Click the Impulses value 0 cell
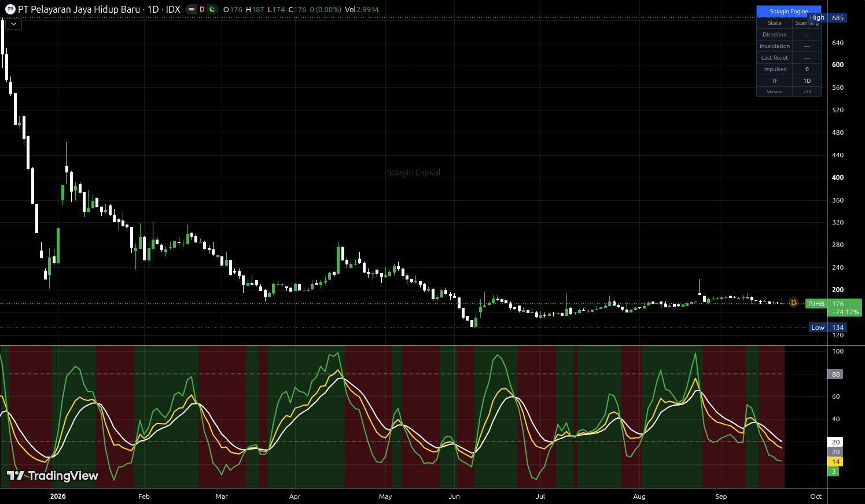The image size is (865, 504). click(807, 69)
